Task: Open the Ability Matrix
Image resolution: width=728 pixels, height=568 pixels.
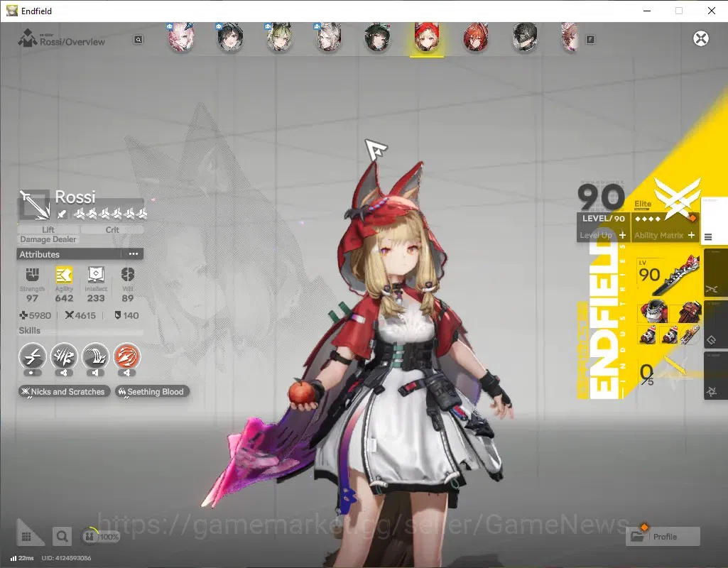Action: [664, 235]
